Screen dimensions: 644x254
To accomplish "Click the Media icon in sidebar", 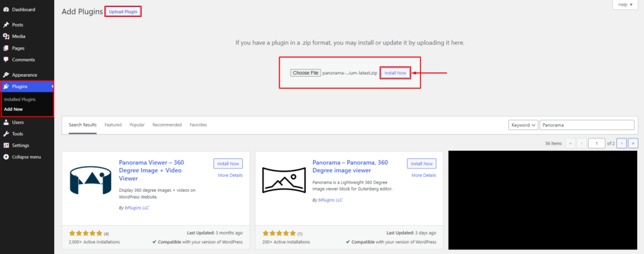I will tap(6, 36).
